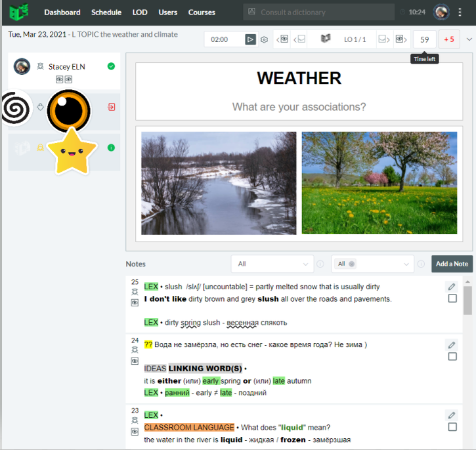This screenshot has width=476, height=450.
Task: Click the WEATHER slide title
Action: tap(299, 78)
